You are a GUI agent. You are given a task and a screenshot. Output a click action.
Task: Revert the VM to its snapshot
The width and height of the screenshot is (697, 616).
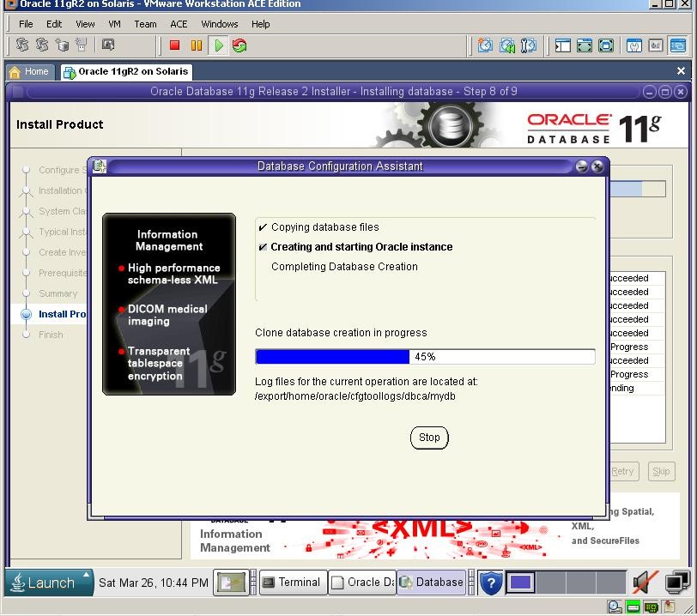pyautogui.click(x=505, y=45)
